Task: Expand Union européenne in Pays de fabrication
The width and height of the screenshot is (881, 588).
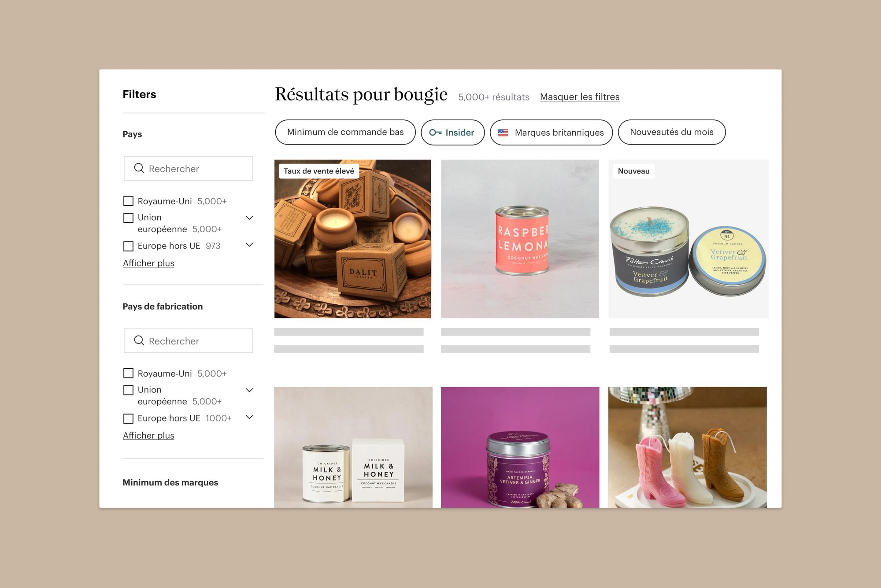Action: 249,390
